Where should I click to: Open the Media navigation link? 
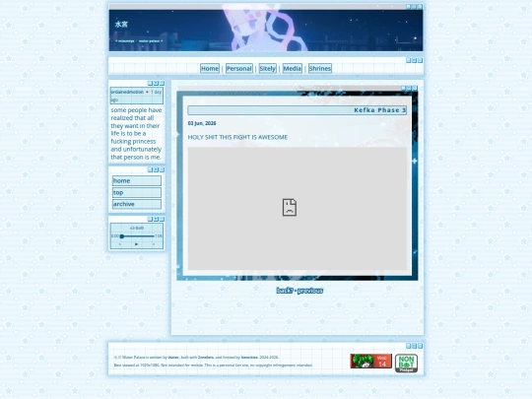(x=293, y=69)
